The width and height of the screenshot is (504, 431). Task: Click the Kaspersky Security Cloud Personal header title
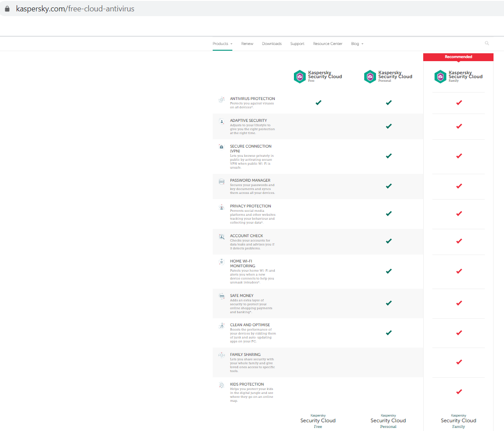pyautogui.click(x=395, y=76)
